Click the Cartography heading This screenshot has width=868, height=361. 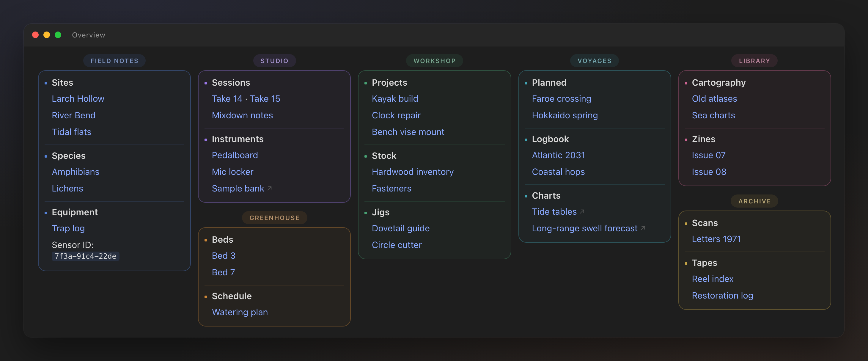click(719, 83)
